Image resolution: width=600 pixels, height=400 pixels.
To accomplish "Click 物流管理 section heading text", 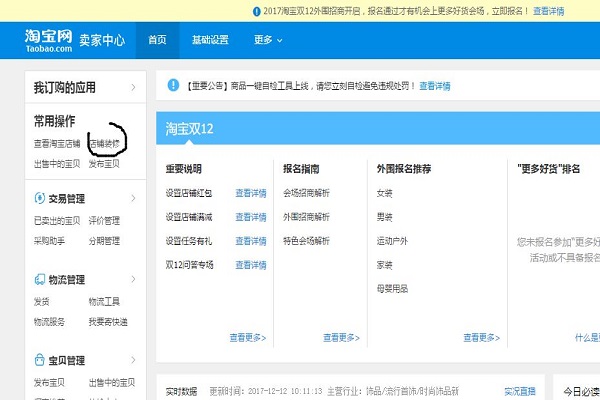I will [x=67, y=280].
